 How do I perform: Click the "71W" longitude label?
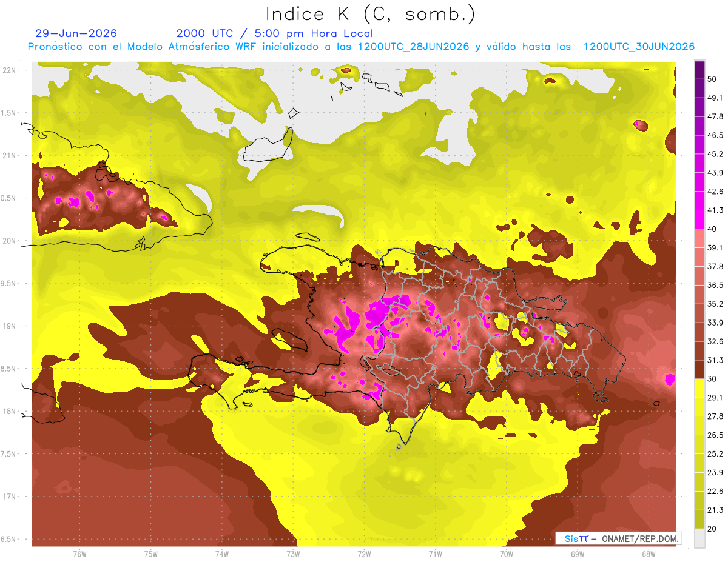coord(435,554)
